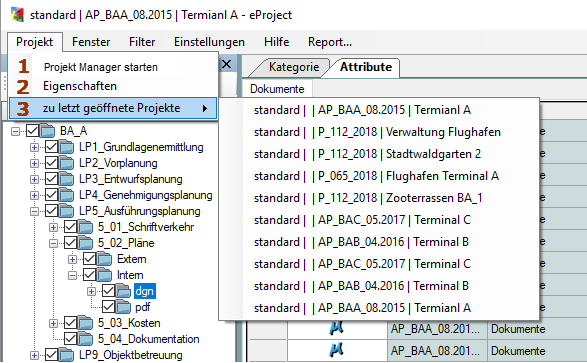
Task: Expand the LP1_Grundlagenermittlung node
Action: click(x=34, y=147)
